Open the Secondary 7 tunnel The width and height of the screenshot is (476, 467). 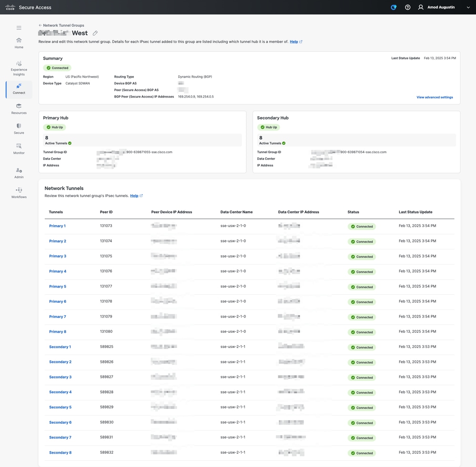61,437
